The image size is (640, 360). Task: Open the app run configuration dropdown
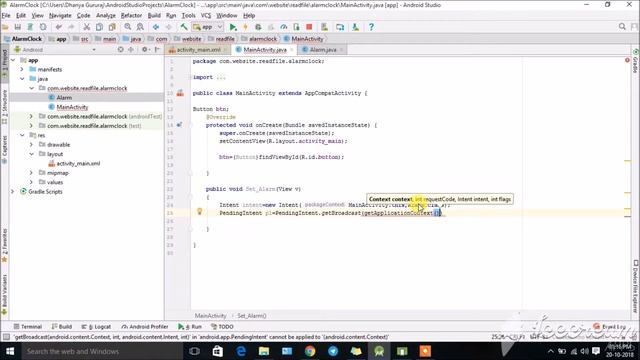(208, 27)
